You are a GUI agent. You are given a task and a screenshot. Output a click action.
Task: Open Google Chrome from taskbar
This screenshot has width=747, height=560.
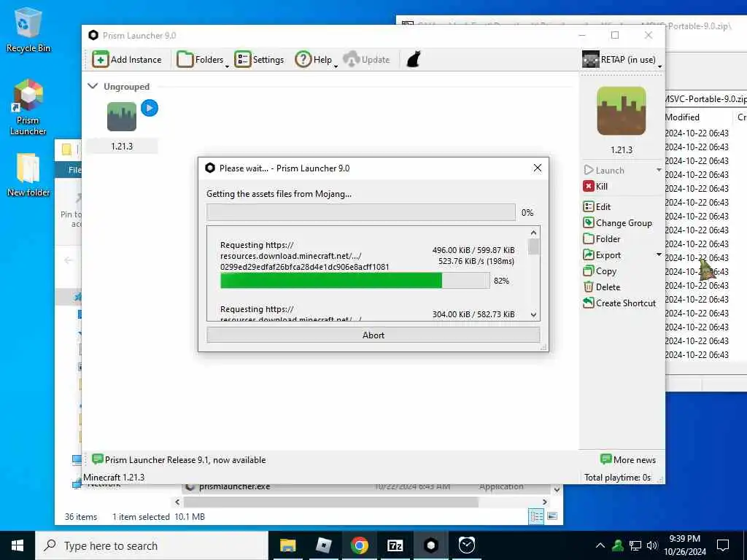(x=359, y=545)
